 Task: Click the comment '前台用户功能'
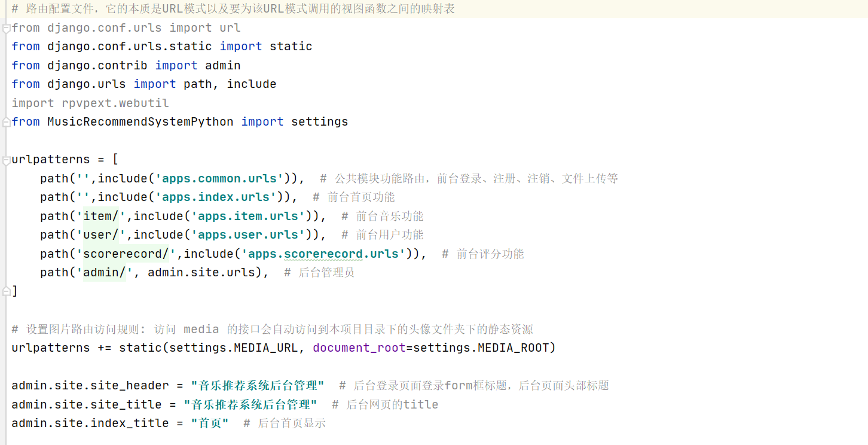(383, 235)
